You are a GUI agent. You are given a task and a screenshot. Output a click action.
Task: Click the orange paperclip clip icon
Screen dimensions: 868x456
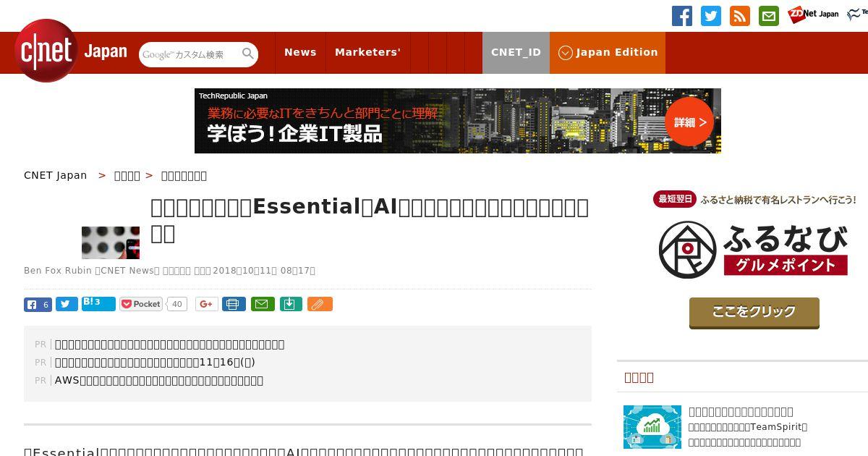point(320,304)
